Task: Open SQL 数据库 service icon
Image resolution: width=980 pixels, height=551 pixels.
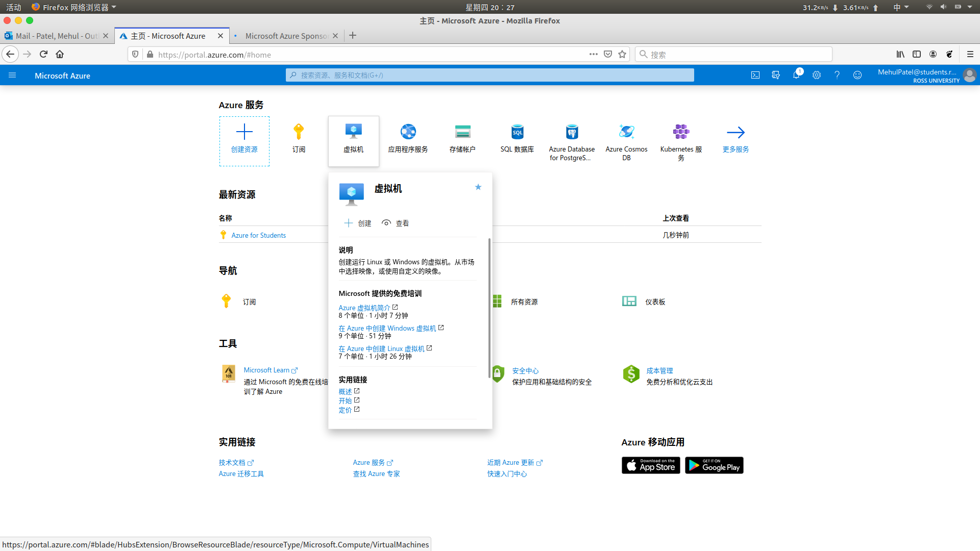Action: click(x=518, y=132)
